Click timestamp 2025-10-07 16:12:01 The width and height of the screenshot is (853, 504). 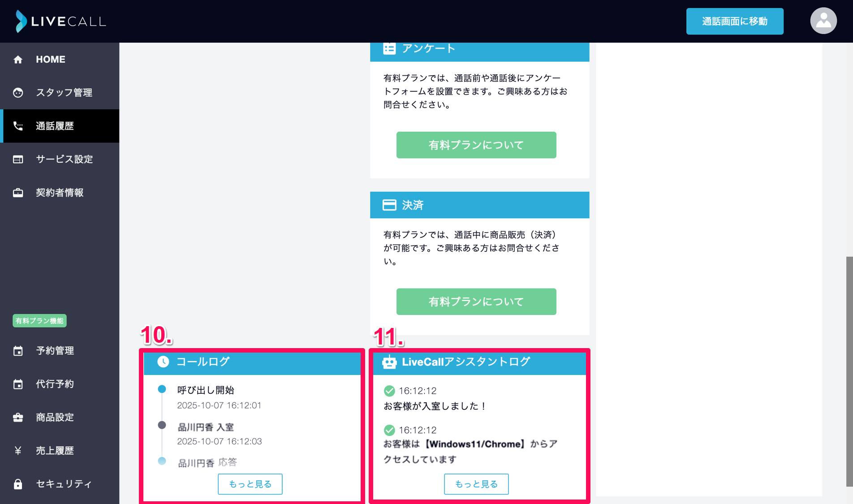pyautogui.click(x=219, y=405)
